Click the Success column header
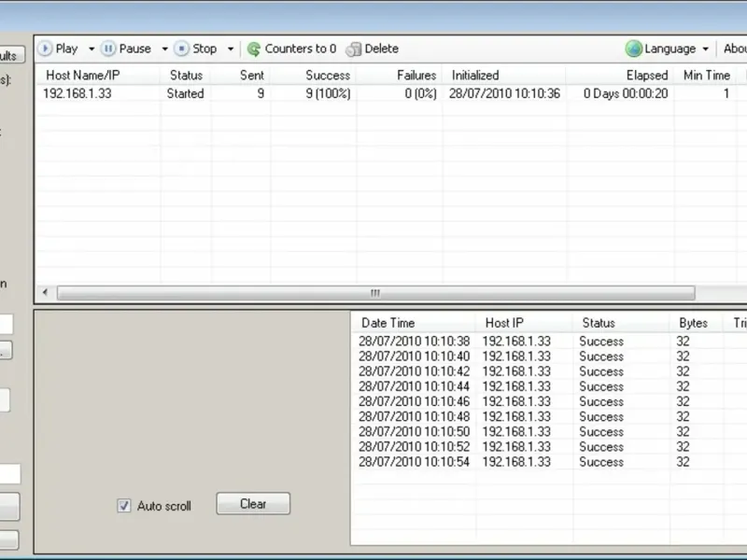The width and height of the screenshot is (747, 560). tap(314, 76)
